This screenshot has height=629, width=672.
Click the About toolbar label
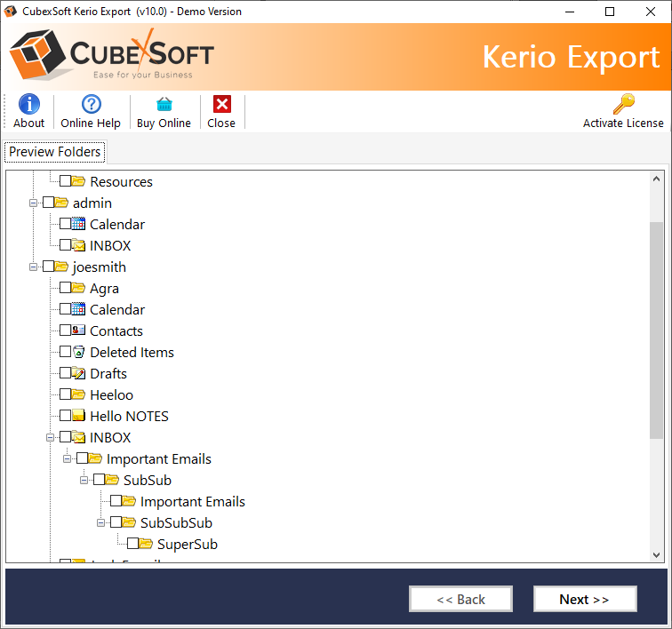pyautogui.click(x=28, y=123)
